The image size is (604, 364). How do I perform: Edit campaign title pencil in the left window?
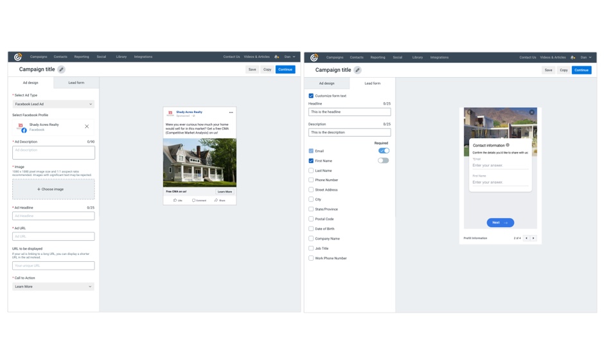(x=61, y=69)
